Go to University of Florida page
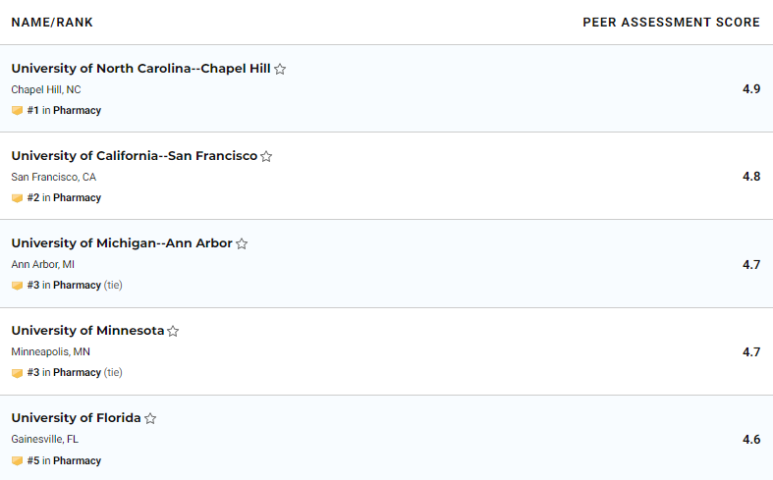 (76, 418)
